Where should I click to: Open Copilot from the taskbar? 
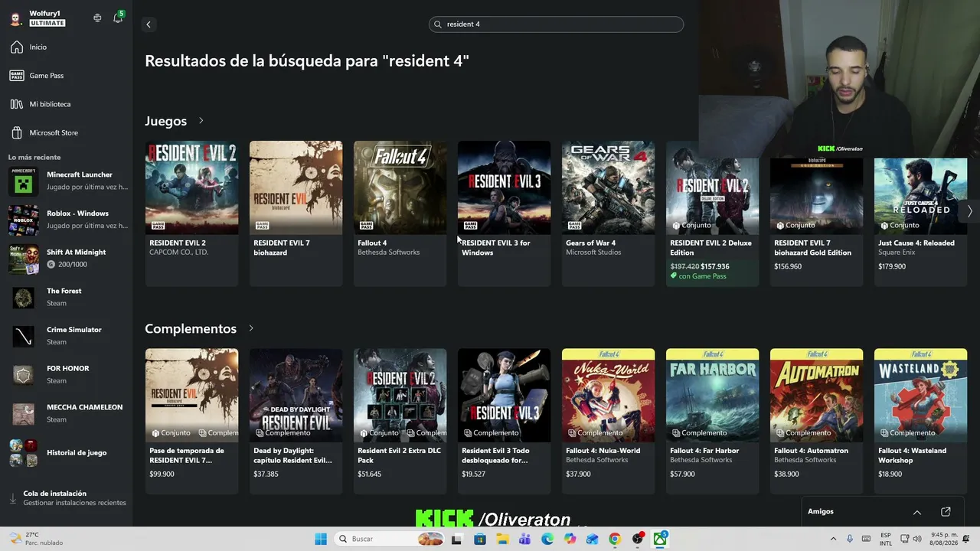pos(570,539)
